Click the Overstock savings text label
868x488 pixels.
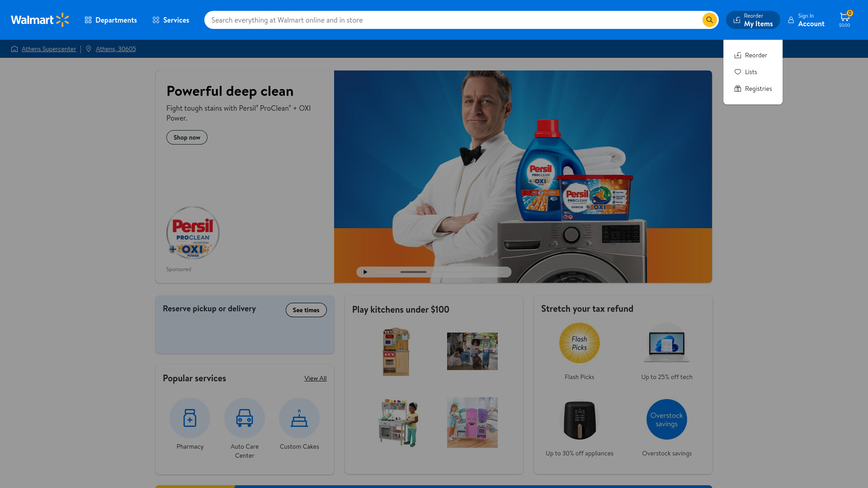[667, 453]
